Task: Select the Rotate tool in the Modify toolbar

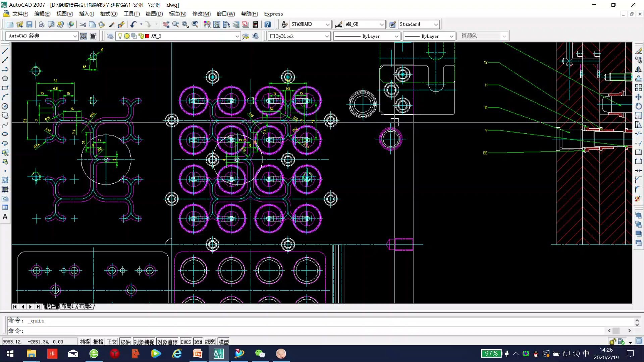Action: click(638, 106)
